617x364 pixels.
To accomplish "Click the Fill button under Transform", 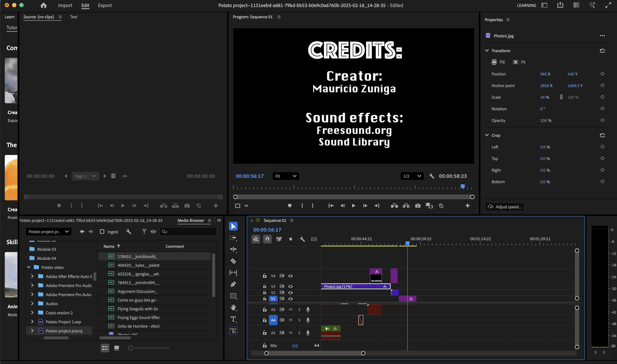I will point(498,62).
